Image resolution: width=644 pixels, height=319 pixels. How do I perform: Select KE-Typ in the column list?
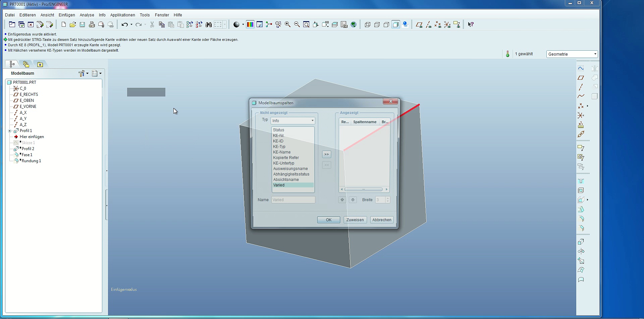tap(279, 146)
